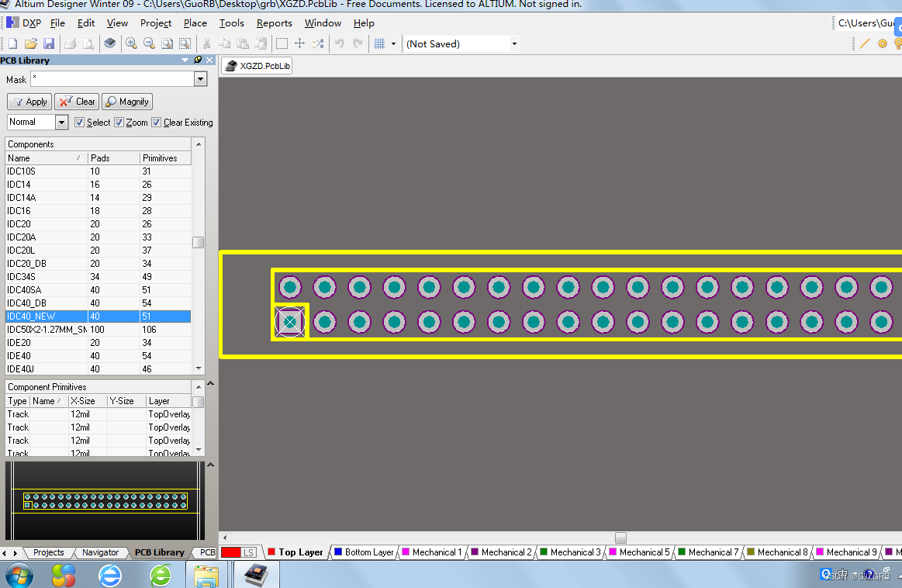Image resolution: width=902 pixels, height=588 pixels.
Task: Enable the Select checkbox
Action: tap(80, 122)
